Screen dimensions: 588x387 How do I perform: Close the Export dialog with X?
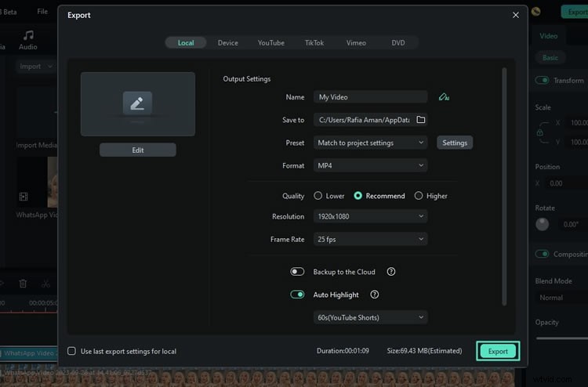515,15
